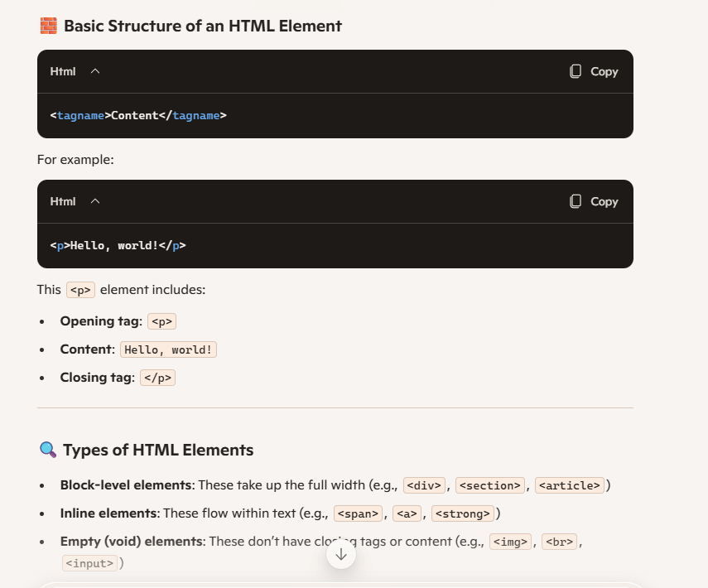Click the inline <div> code tag
The width and height of the screenshot is (708, 588).
pos(424,485)
